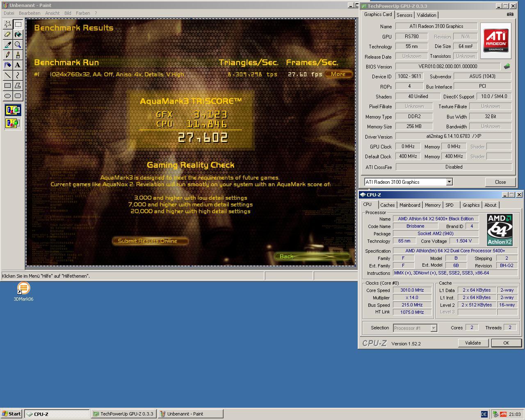Image resolution: width=525 pixels, height=420 pixels.
Task: Open the 3DMark06 desktop shortcut
Action: [x=23, y=292]
